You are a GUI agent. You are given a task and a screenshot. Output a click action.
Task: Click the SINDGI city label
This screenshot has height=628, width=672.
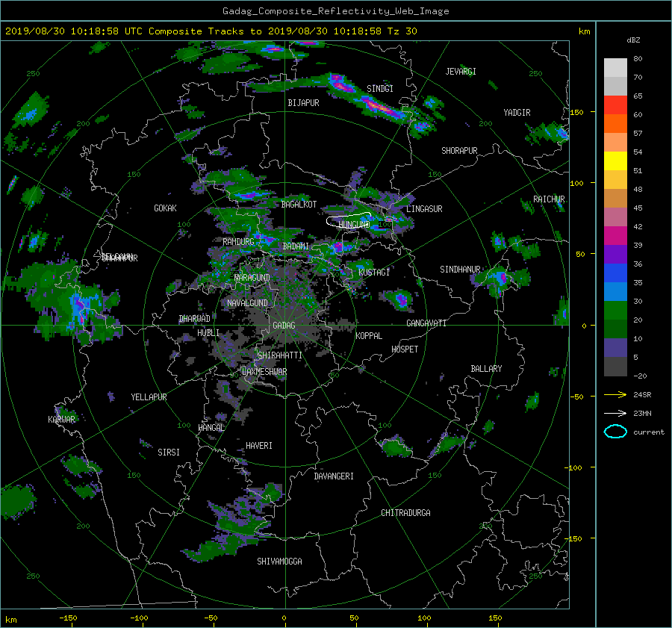click(380, 89)
